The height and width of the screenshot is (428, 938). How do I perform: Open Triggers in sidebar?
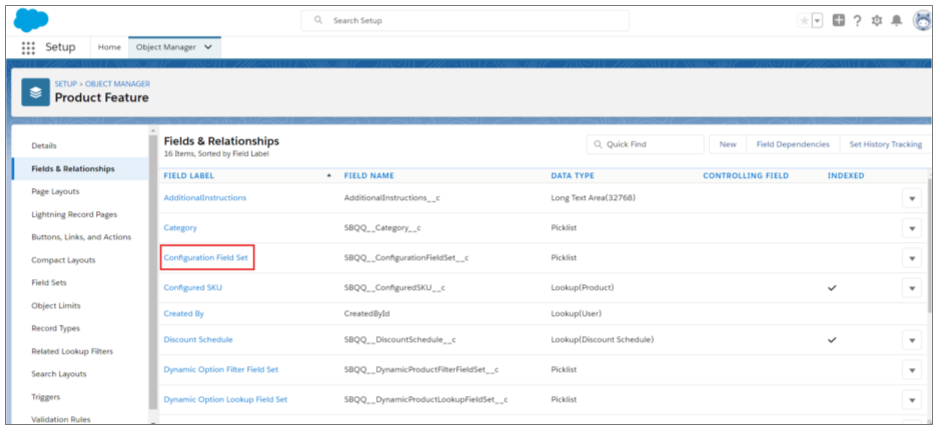[45, 396]
